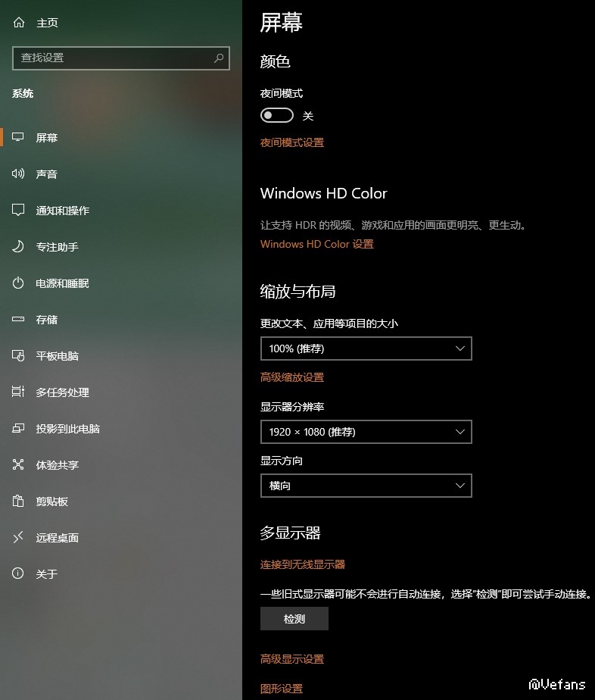Screen dimensions: 595x700
Task: Select the Focus assist moon icon
Action: tap(18, 246)
